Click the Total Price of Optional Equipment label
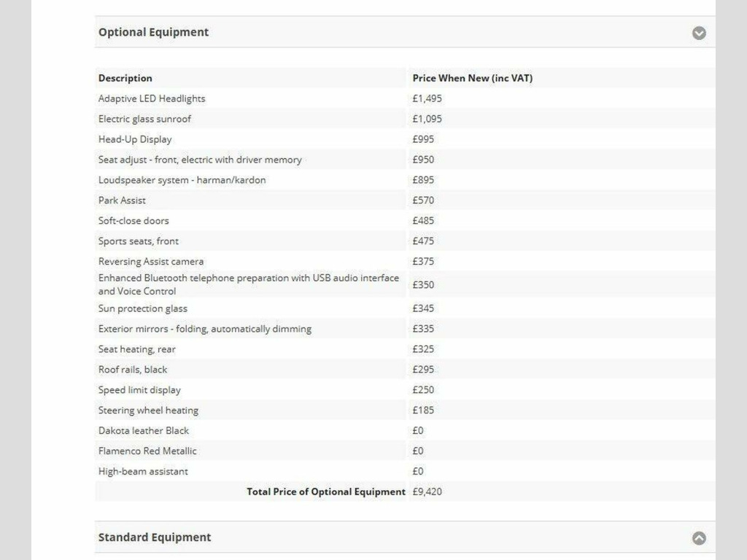The height and width of the screenshot is (560, 747). coord(325,491)
